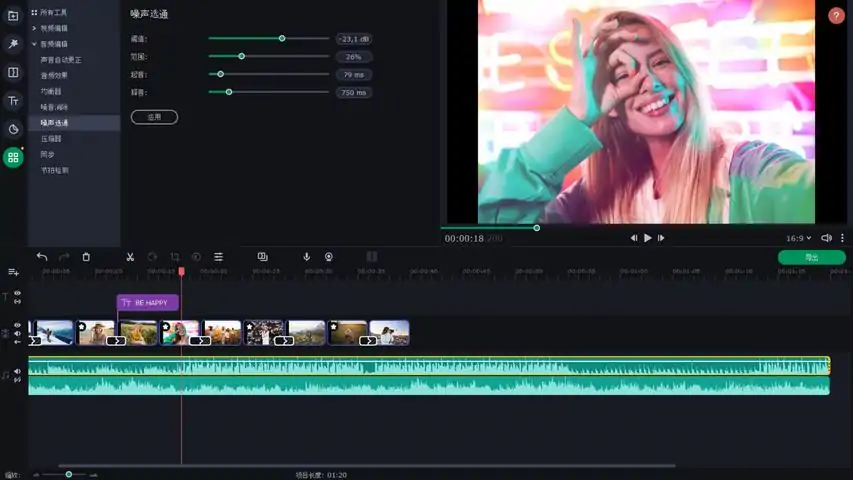This screenshot has width=853, height=480.
Task: Step forward one frame in preview
Action: [x=661, y=238]
